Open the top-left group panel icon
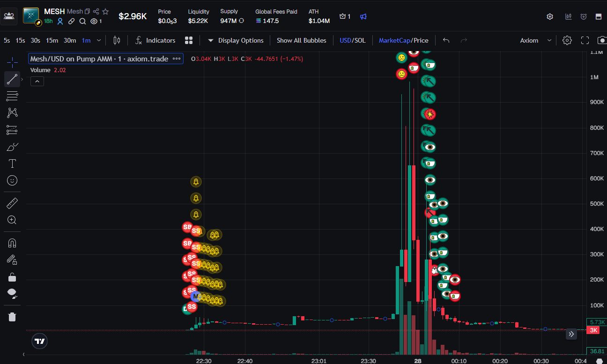The image size is (607, 364). coord(9,16)
